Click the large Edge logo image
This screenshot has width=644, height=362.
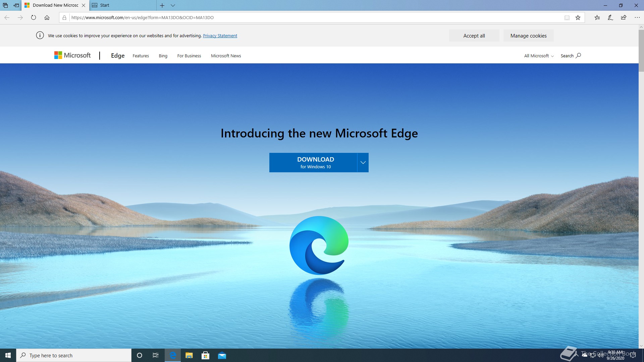319,245
